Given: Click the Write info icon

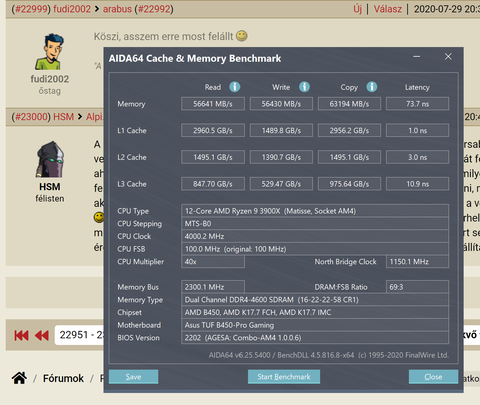Looking at the screenshot, I should (304, 87).
